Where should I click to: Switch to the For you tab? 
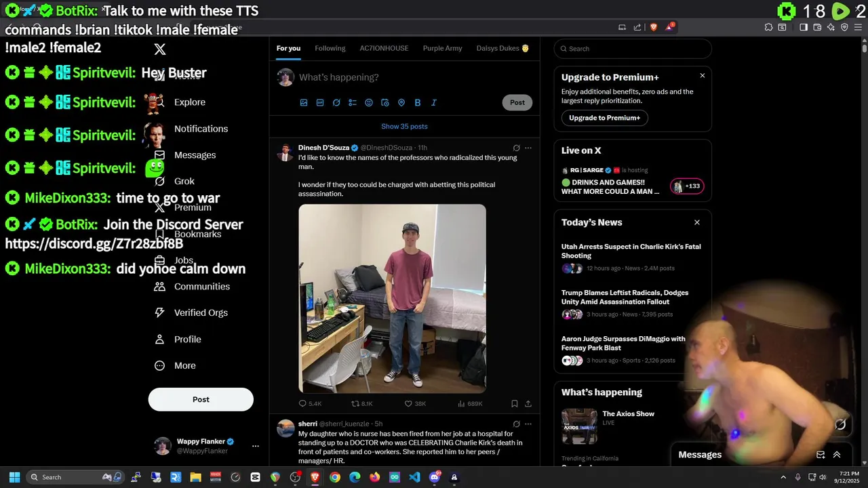pyautogui.click(x=288, y=48)
